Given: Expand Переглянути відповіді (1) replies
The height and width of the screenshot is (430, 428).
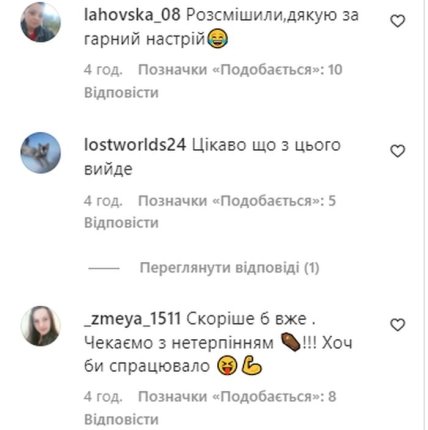Looking at the screenshot, I should (229, 268).
